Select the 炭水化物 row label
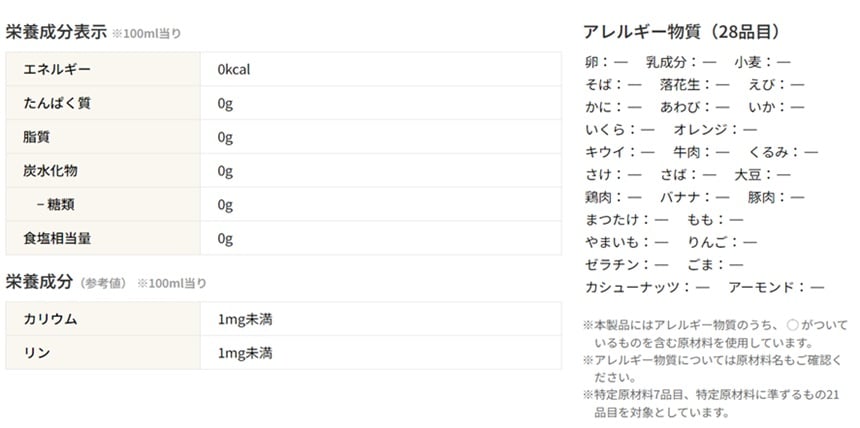Screen dimensions: 860x428 coord(50,171)
